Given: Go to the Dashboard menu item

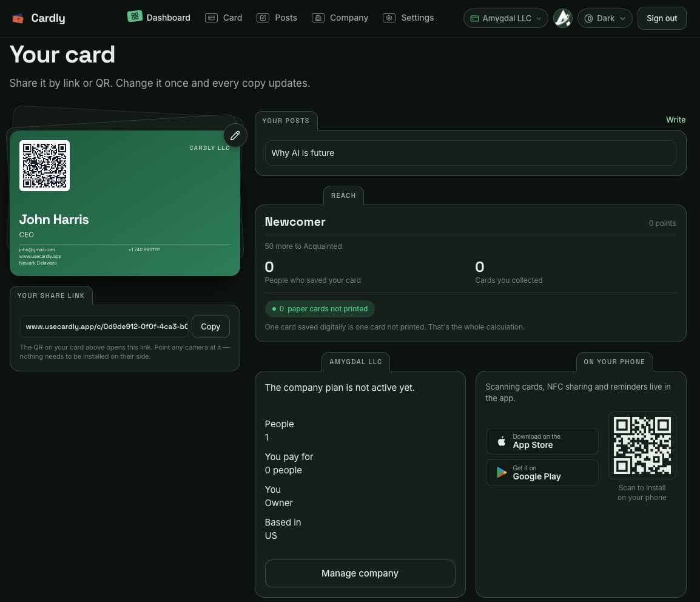Looking at the screenshot, I should (159, 18).
